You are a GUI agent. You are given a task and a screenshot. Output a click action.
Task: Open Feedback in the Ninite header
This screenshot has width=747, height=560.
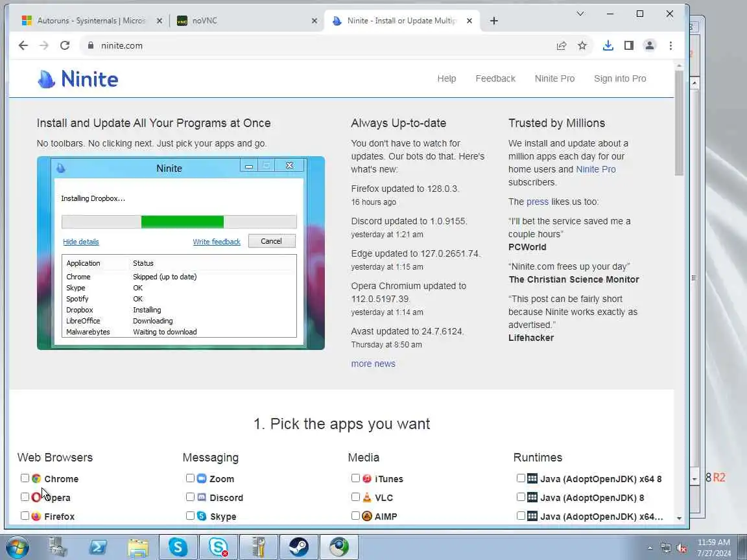(x=495, y=78)
